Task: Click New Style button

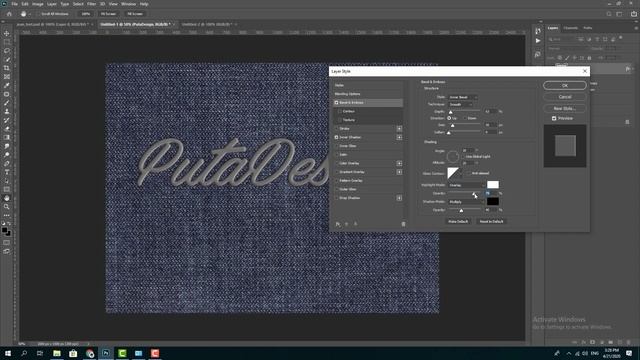Action: pos(565,109)
